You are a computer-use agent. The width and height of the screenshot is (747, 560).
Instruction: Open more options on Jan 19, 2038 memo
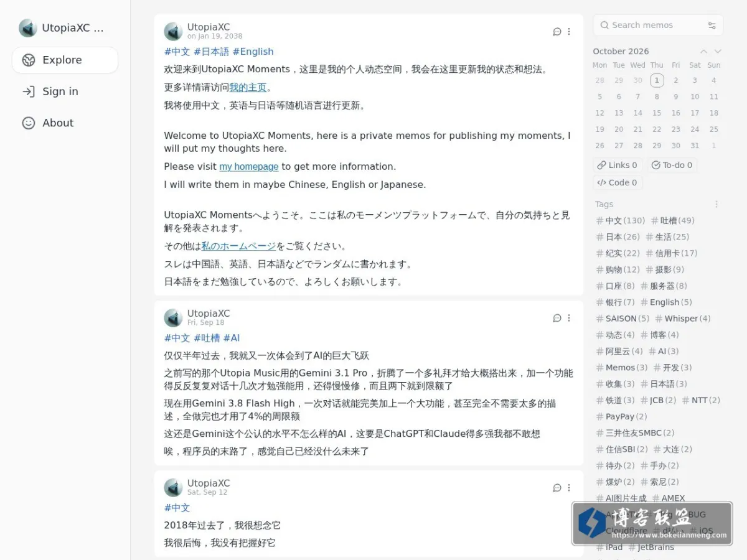pyautogui.click(x=569, y=32)
